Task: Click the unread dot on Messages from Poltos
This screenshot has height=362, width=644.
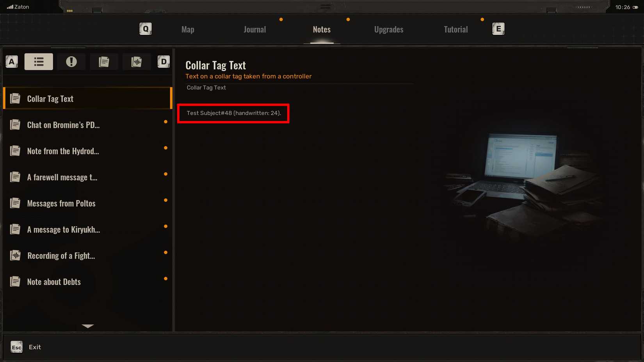Action: (166, 200)
